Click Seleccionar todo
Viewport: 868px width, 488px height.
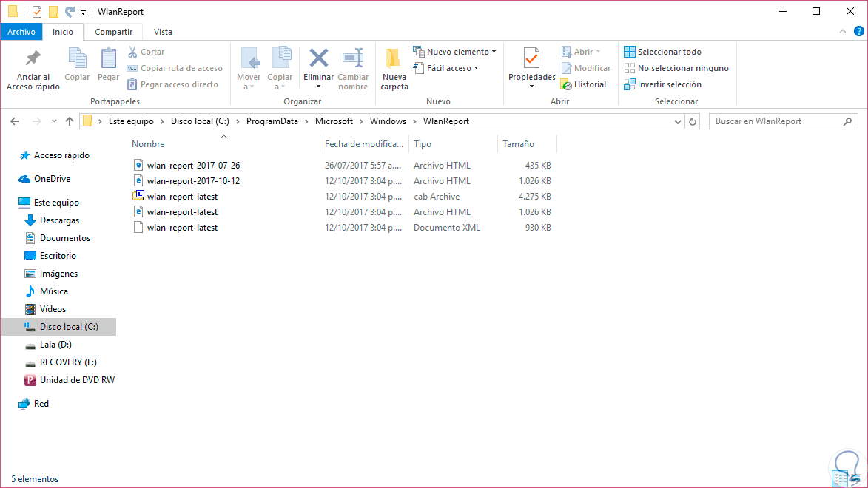662,52
